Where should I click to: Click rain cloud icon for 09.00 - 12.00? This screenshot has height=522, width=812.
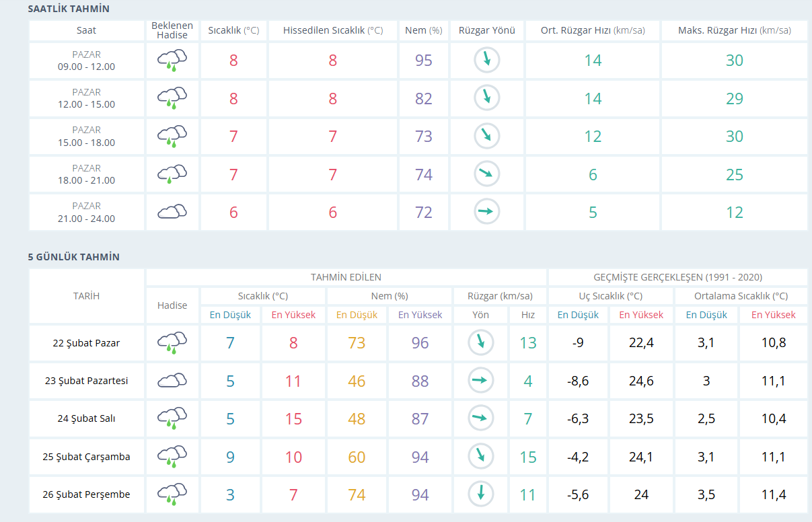pyautogui.click(x=172, y=61)
